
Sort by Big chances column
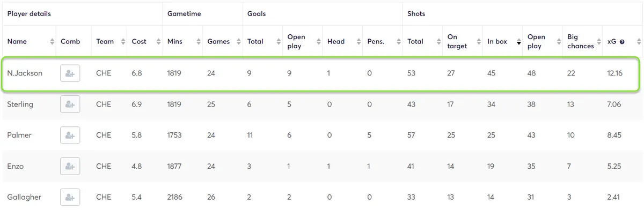click(x=582, y=41)
